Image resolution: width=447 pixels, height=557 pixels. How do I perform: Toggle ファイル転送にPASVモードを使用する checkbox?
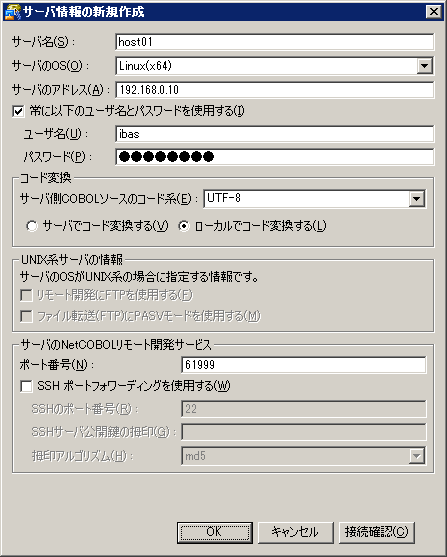26,316
